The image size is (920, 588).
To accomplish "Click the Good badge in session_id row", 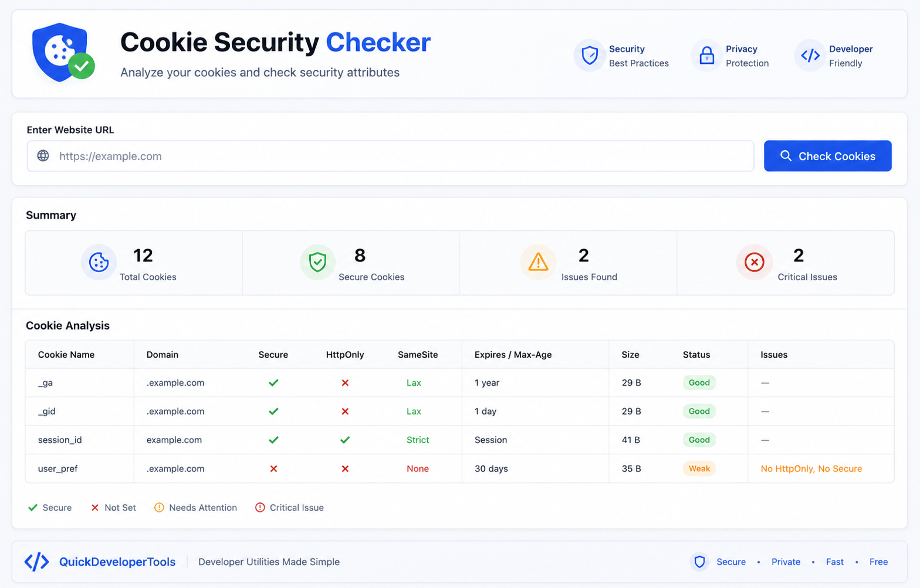I will pyautogui.click(x=699, y=440).
